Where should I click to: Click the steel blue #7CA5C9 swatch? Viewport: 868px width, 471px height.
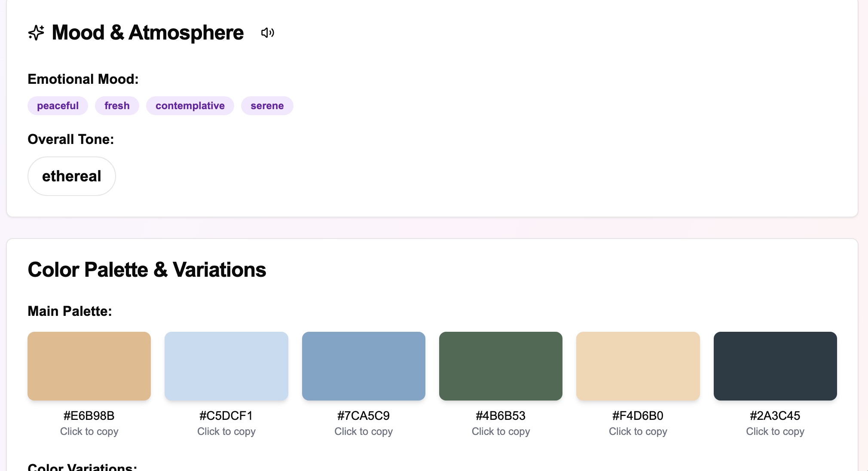click(x=364, y=366)
